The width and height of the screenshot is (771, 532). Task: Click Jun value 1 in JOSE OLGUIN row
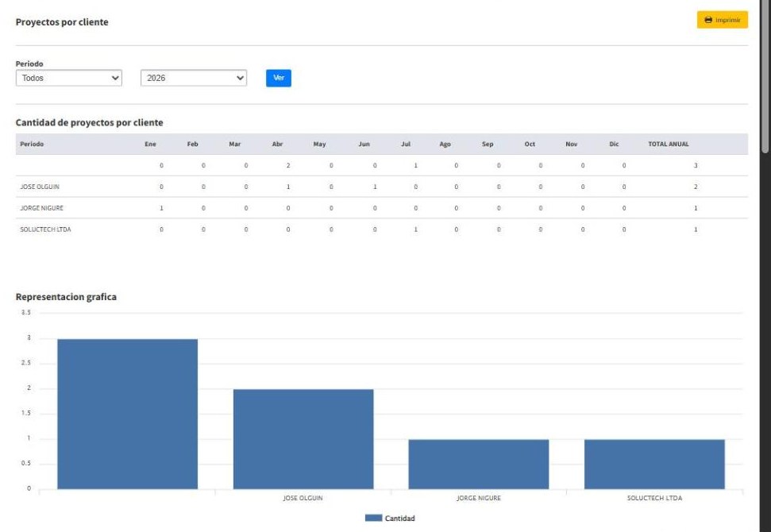point(375,187)
